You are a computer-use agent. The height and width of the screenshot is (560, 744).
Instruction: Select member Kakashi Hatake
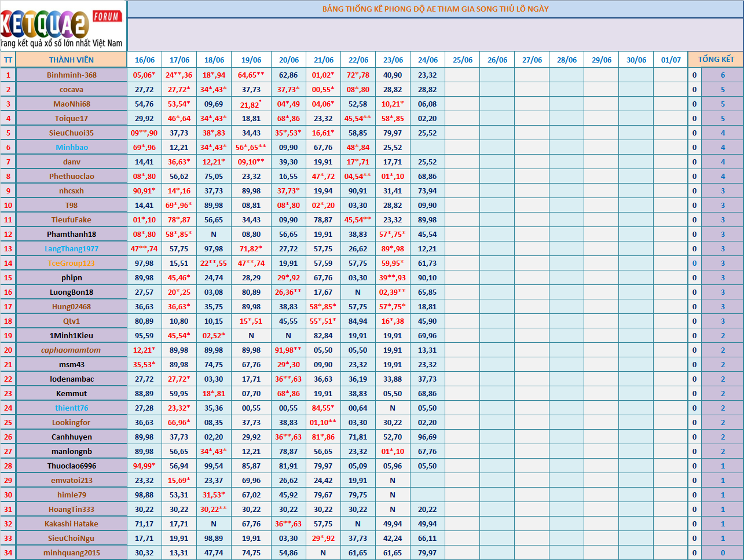71,524
